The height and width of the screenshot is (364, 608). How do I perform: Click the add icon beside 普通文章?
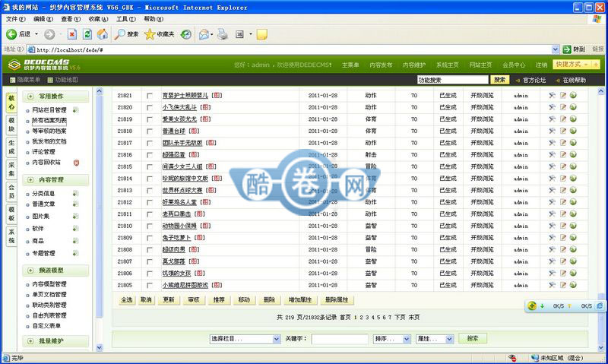coord(75,204)
